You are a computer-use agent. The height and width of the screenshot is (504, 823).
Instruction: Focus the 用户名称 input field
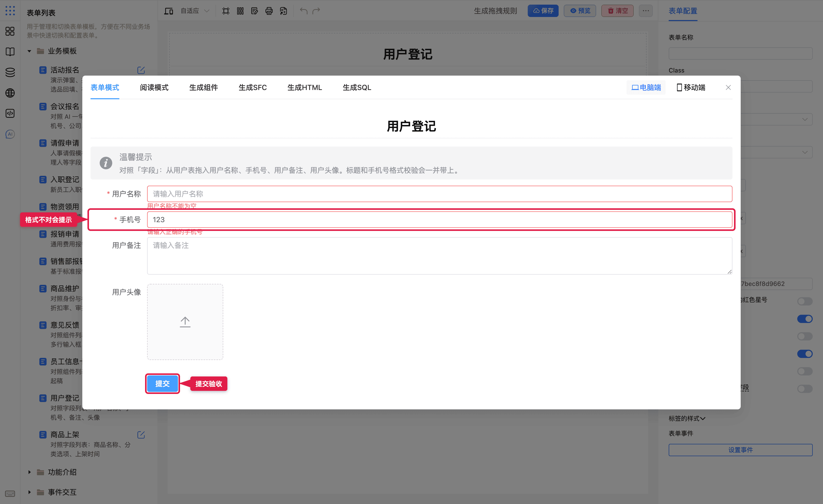click(x=440, y=194)
